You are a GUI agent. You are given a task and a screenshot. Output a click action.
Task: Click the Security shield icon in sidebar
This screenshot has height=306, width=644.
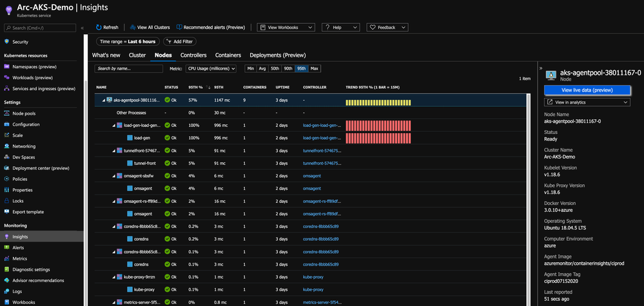[x=6, y=42]
